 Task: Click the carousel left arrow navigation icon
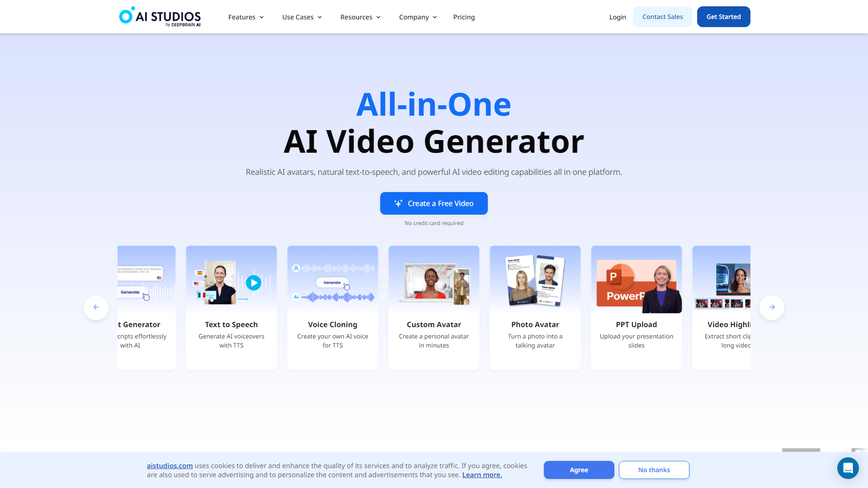95,307
